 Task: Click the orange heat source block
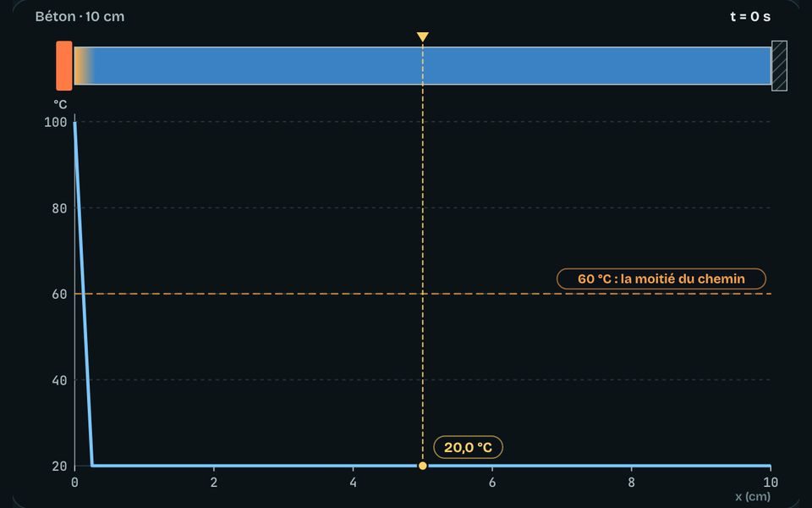[64, 66]
